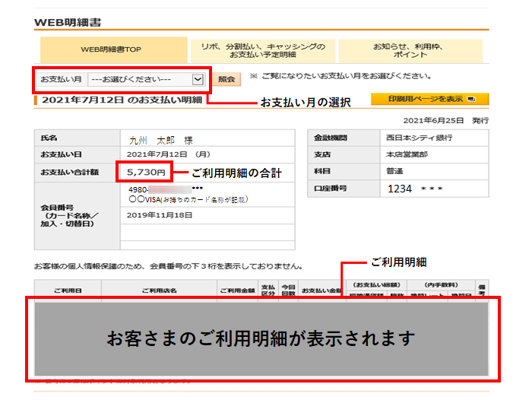Click the ご利用日 column header
Screen dimensions: 532x400
68,290
